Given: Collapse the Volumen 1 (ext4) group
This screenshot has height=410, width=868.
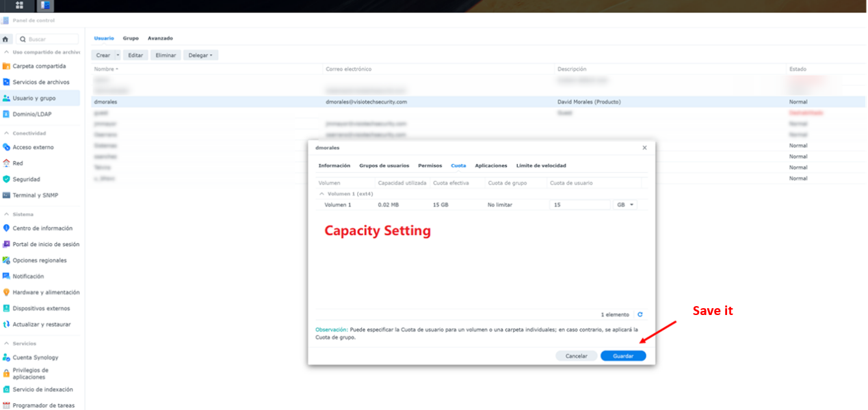Looking at the screenshot, I should coord(321,193).
